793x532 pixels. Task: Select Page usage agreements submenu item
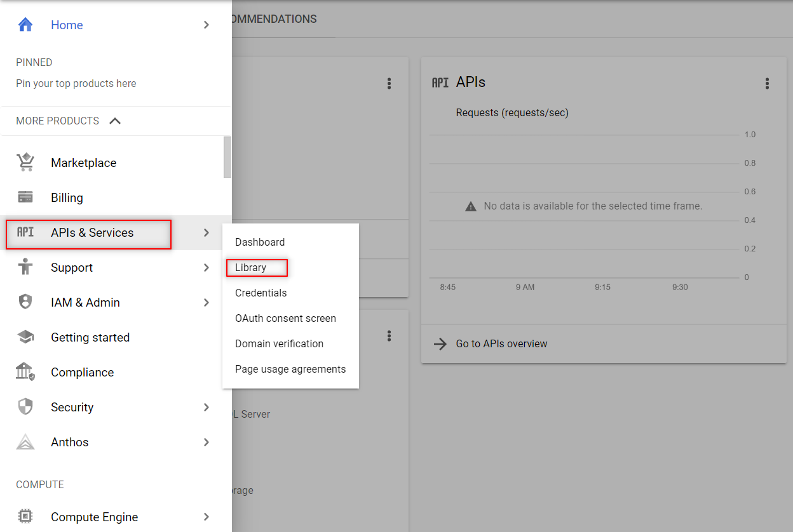[x=290, y=369]
